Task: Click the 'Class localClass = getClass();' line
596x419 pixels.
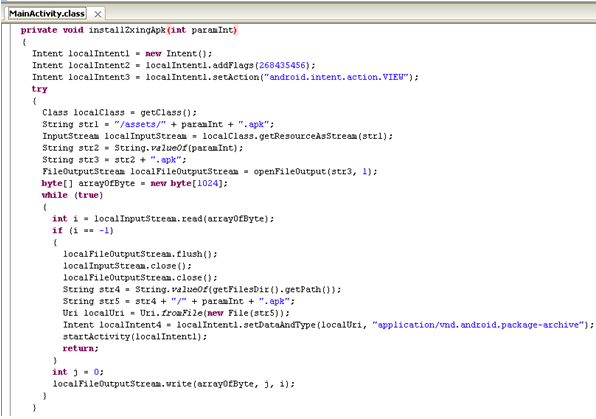Action: pyautogui.click(x=119, y=113)
